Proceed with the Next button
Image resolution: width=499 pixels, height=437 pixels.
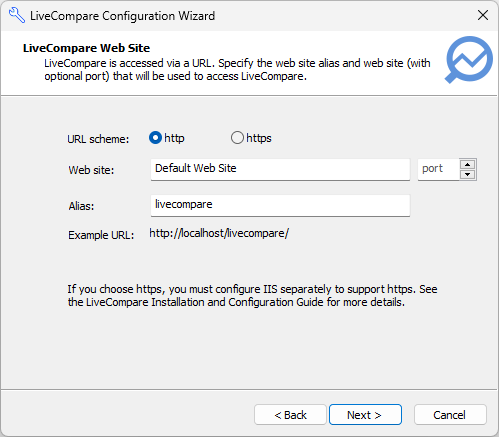coord(365,415)
